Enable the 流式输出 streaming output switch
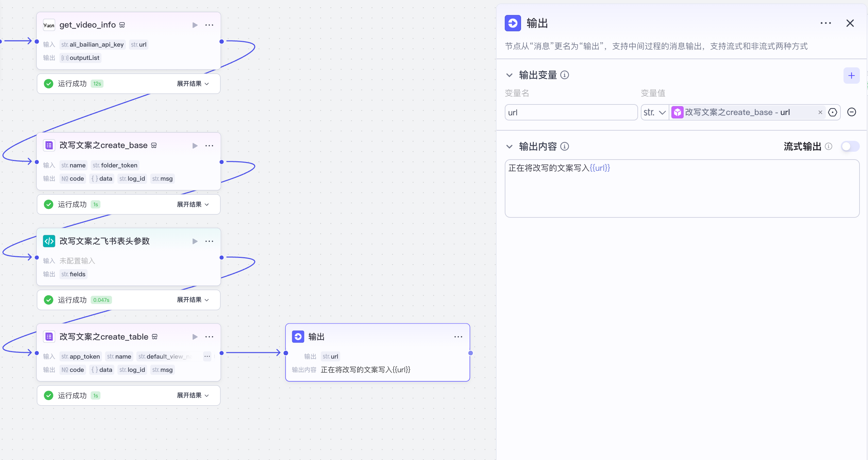This screenshot has width=868, height=460. coord(850,146)
